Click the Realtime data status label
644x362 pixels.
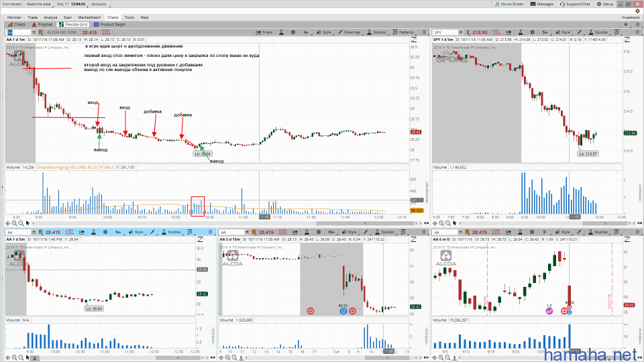point(39,4)
